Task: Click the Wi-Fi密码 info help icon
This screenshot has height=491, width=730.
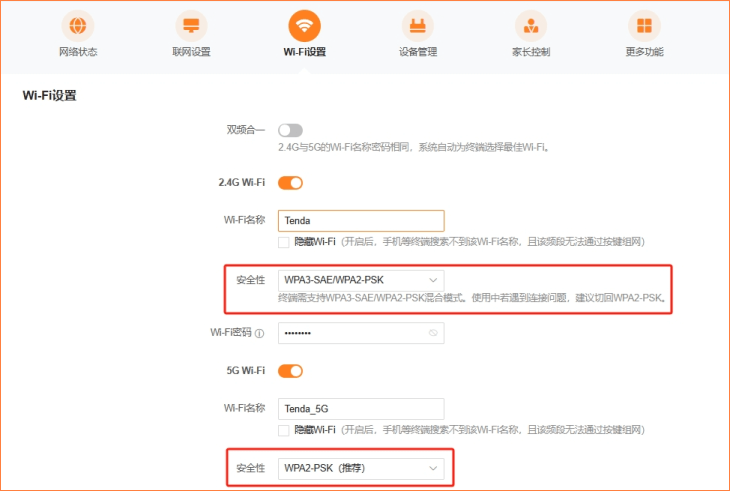Action: pyautogui.click(x=259, y=334)
